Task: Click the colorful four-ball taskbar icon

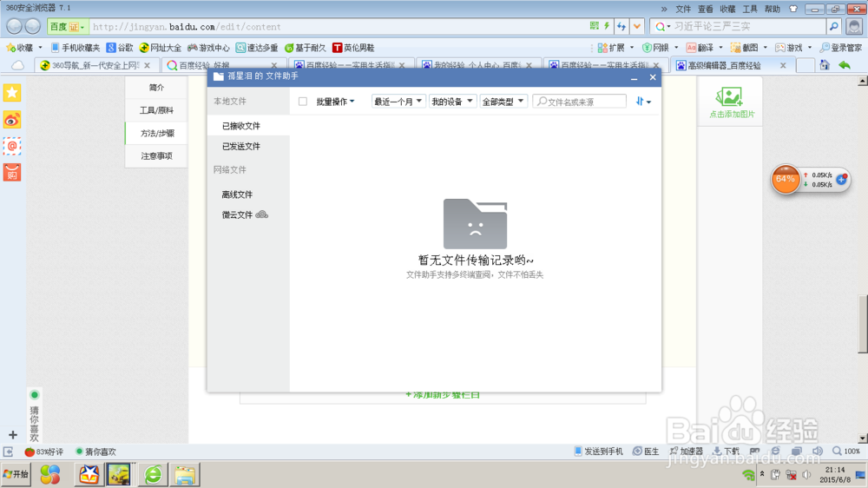Action: pyautogui.click(x=50, y=475)
